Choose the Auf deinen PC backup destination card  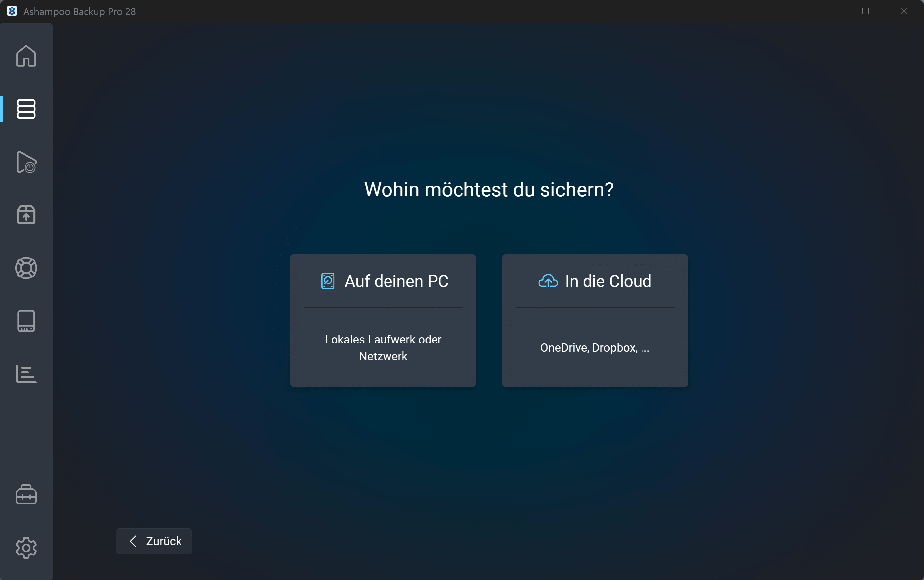[383, 321]
